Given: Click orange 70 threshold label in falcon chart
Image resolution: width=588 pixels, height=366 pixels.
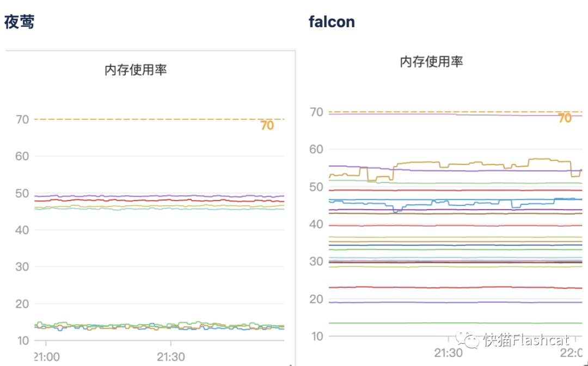Looking at the screenshot, I should (x=565, y=118).
